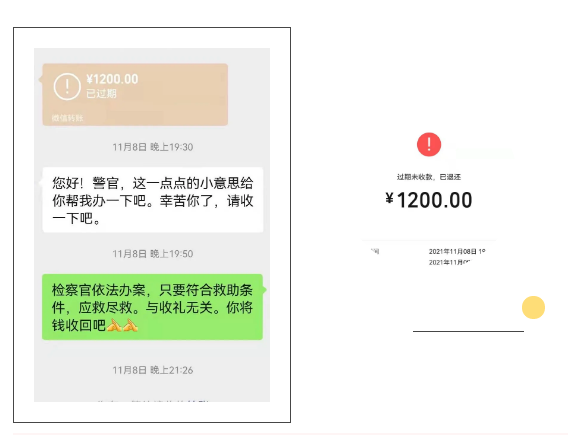This screenshot has height=435, width=568.
Task: Click the red exclamation status icon
Action: pyautogui.click(x=429, y=144)
